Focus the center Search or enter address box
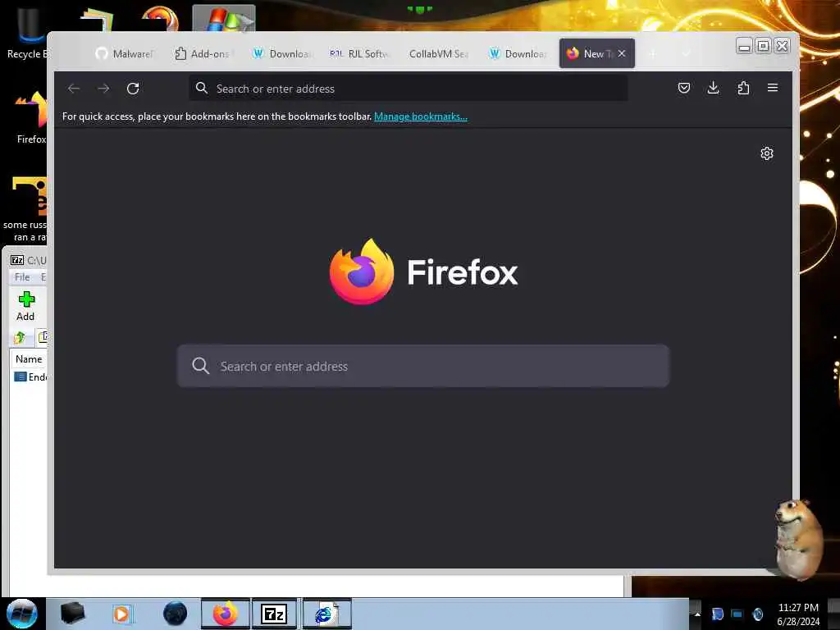This screenshot has height=630, width=840. [423, 366]
